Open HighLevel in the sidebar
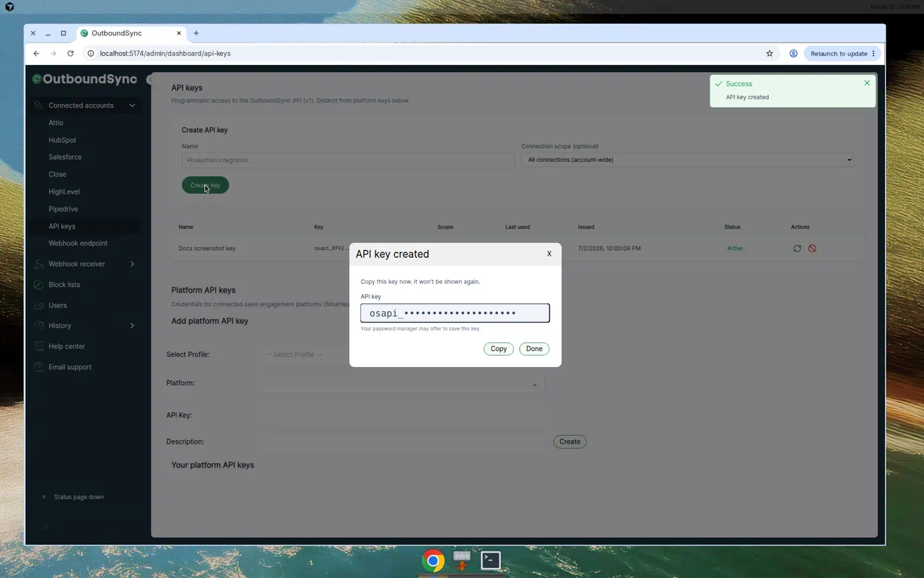The width and height of the screenshot is (924, 578). coord(64,191)
